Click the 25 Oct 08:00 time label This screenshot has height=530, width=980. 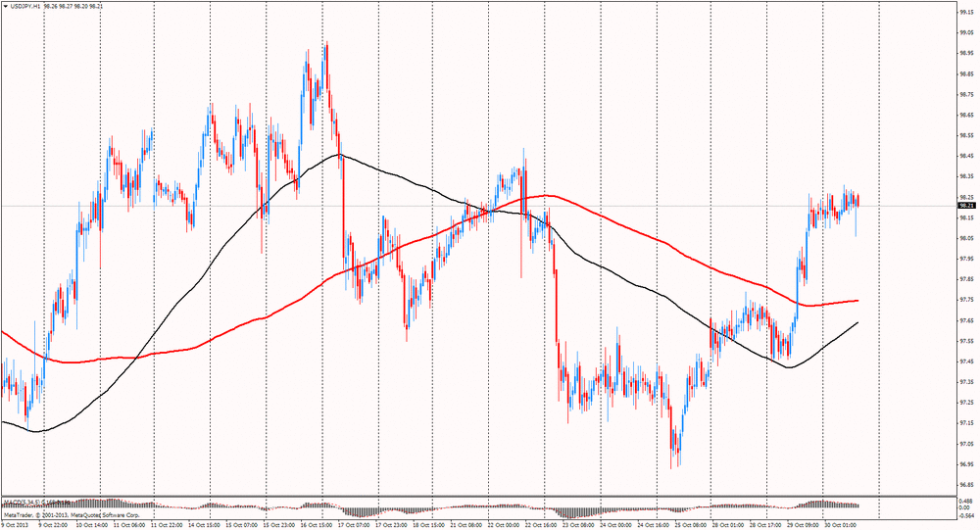(x=691, y=525)
